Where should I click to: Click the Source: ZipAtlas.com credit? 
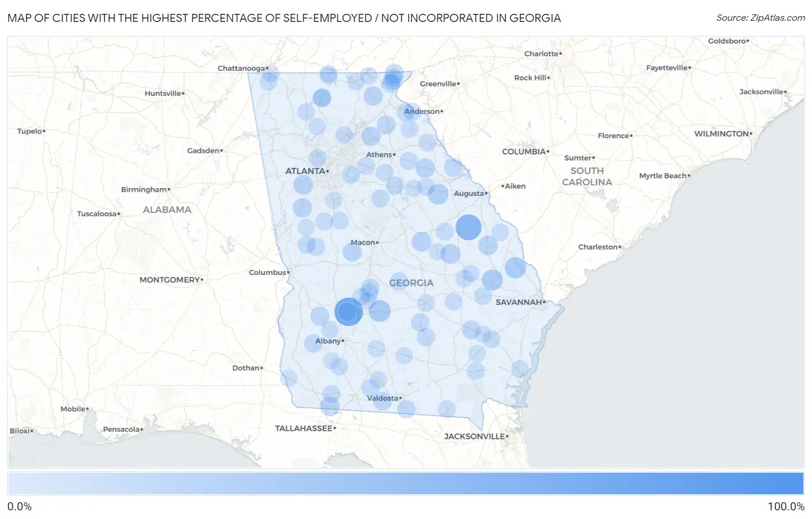pos(761,18)
